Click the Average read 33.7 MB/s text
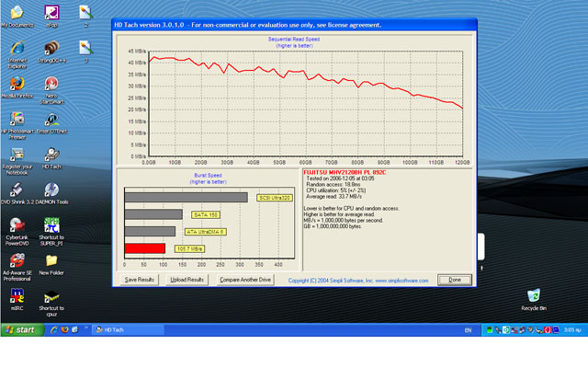588x368 pixels. coord(334,196)
